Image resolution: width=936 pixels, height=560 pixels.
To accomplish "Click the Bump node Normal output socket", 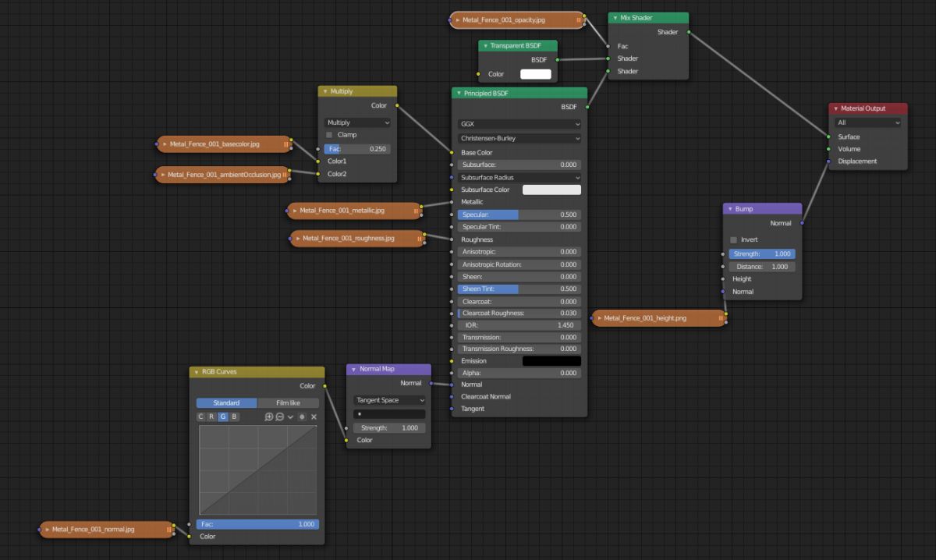I will click(802, 223).
